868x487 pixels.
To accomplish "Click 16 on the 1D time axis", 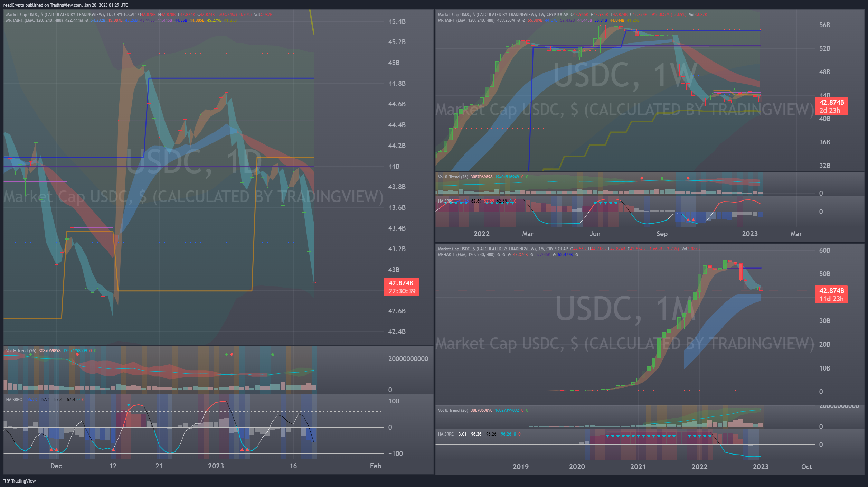I will pos(293,466).
